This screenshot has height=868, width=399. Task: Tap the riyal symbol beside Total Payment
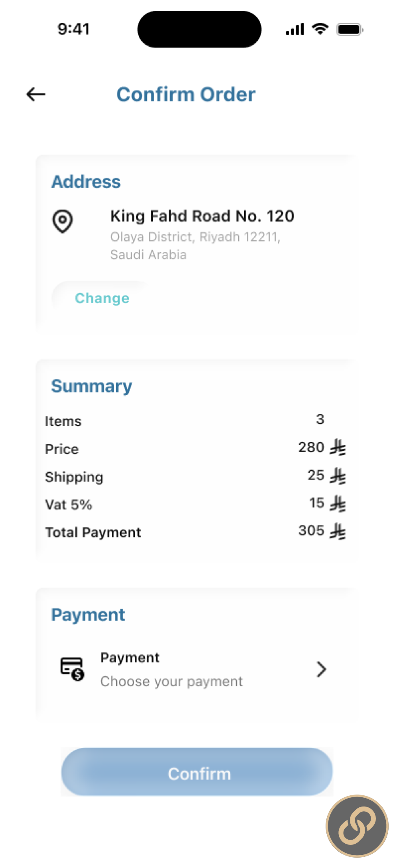click(338, 531)
